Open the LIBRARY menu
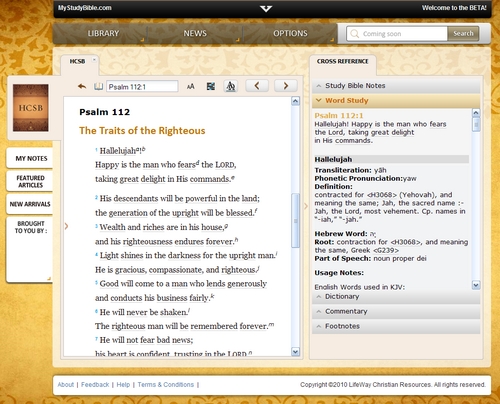 click(103, 33)
